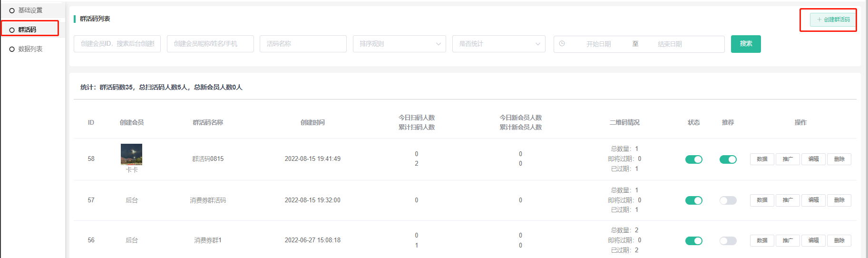This screenshot has height=258, width=868.
Task: Delete the 消费券群活码 row
Action: point(839,200)
